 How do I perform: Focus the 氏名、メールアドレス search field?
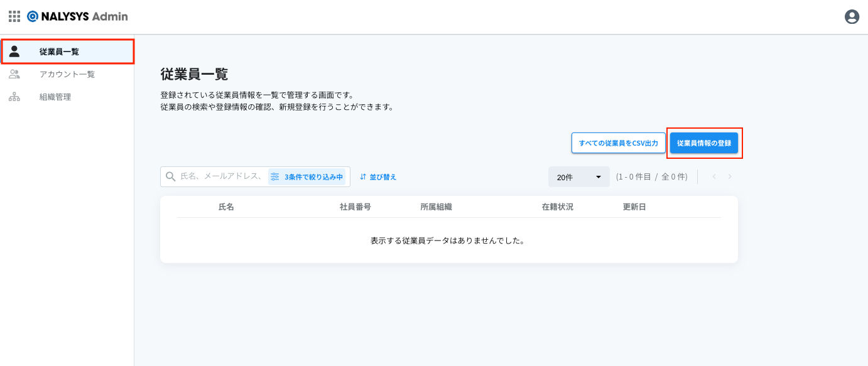pyautogui.click(x=221, y=177)
